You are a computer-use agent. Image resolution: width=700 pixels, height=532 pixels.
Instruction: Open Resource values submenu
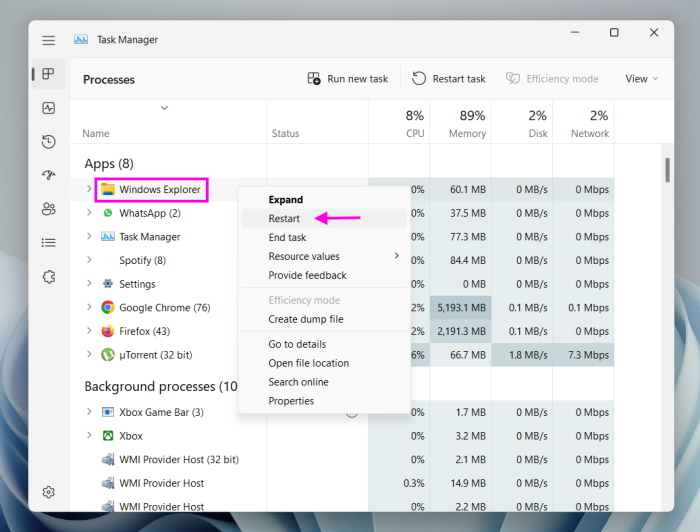pyautogui.click(x=304, y=257)
